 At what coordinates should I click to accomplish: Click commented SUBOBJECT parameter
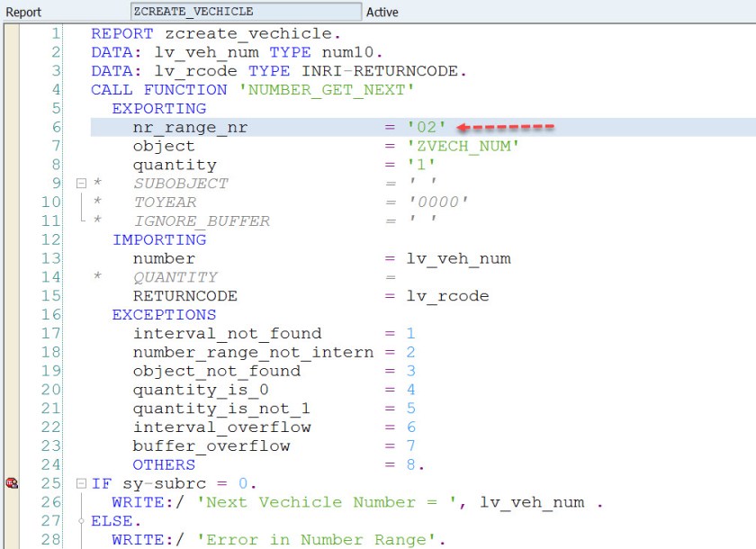coord(181,184)
